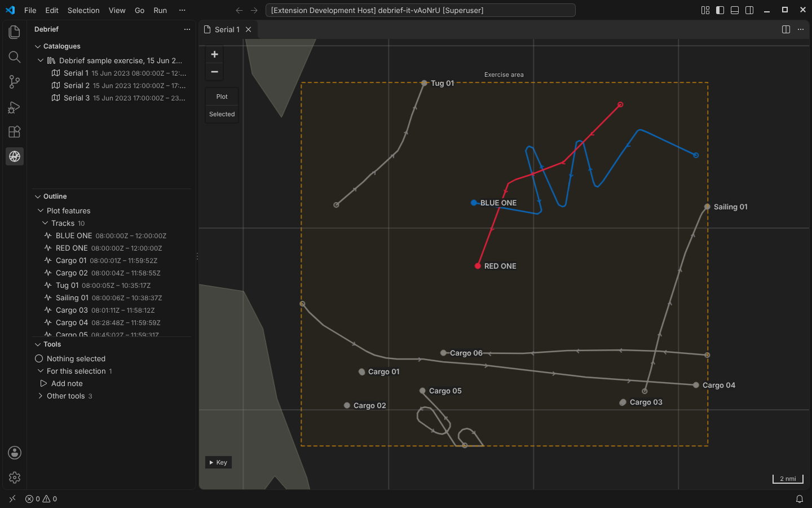Image resolution: width=812 pixels, height=508 pixels.
Task: Click the track waveform icon of Cargo 04
Action: tap(48, 323)
